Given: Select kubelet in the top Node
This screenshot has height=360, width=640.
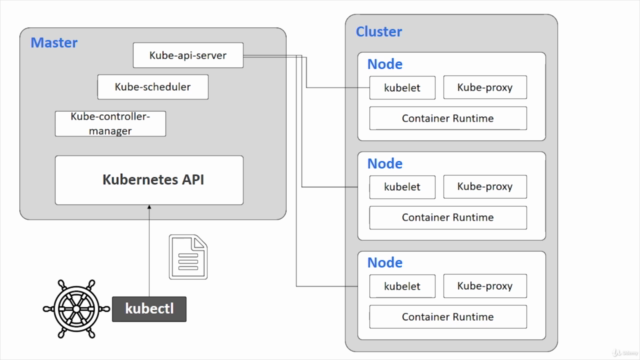Looking at the screenshot, I should click(402, 87).
